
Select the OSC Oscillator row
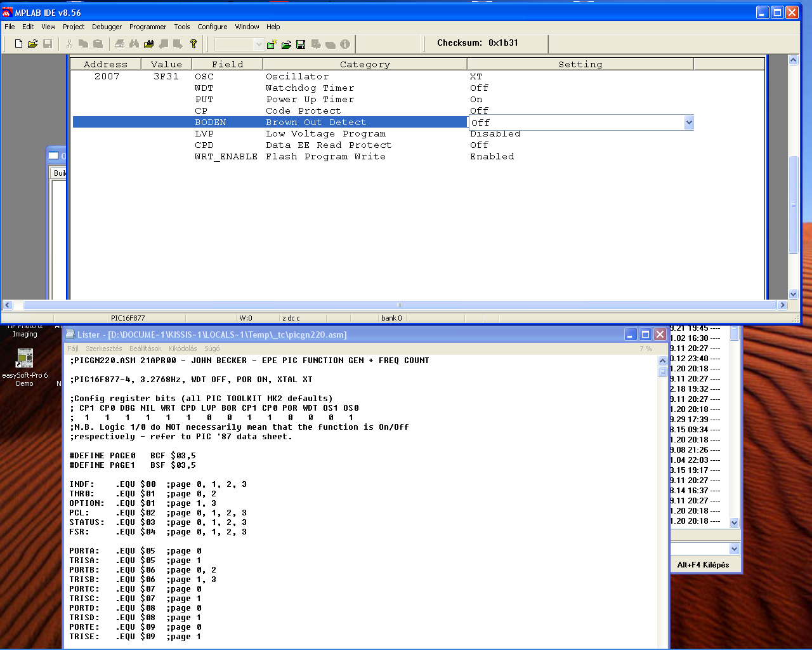383,76
